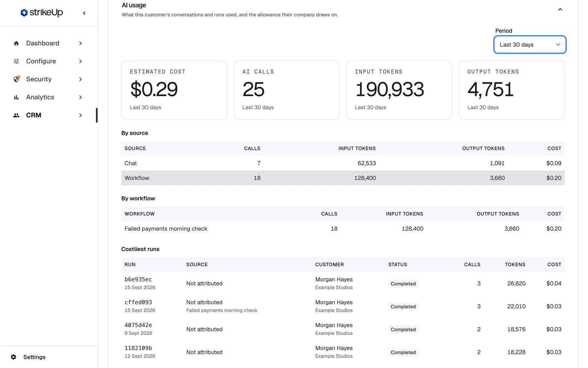Screen dimensions: 588x368
Task: Click the 18,228 tokens value
Action: coord(516,352)
